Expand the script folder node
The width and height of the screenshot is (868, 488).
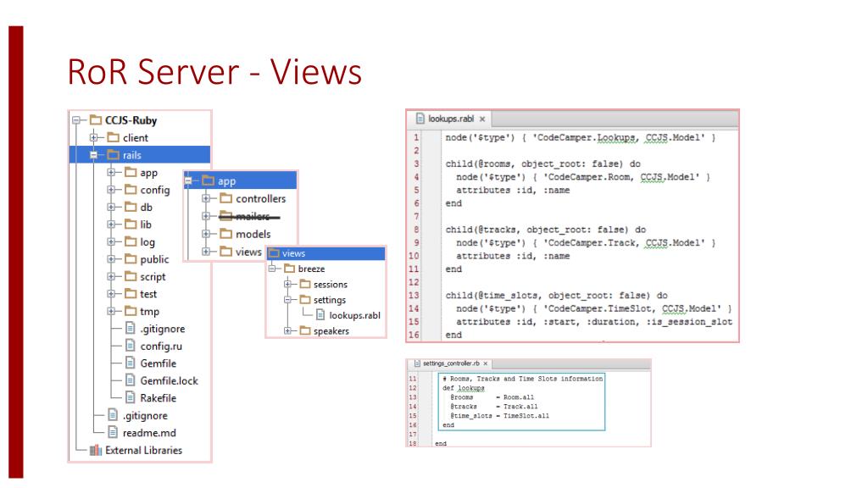coord(111,277)
